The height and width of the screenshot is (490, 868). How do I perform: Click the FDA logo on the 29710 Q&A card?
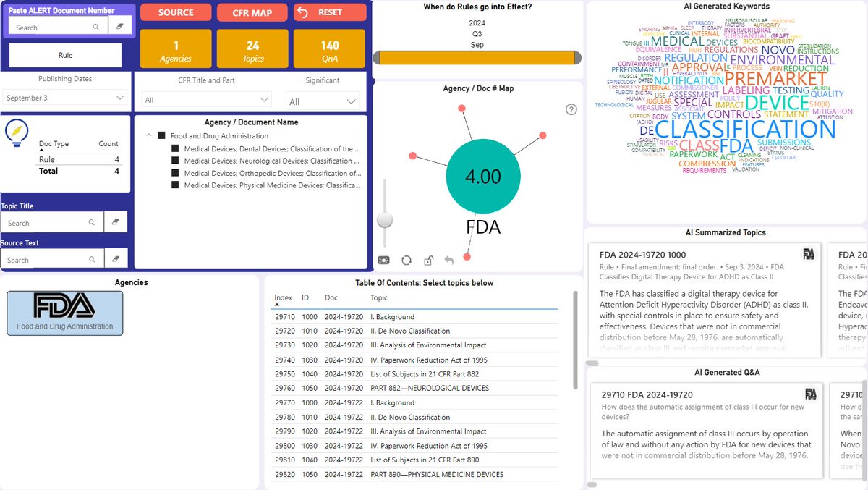pos(811,394)
